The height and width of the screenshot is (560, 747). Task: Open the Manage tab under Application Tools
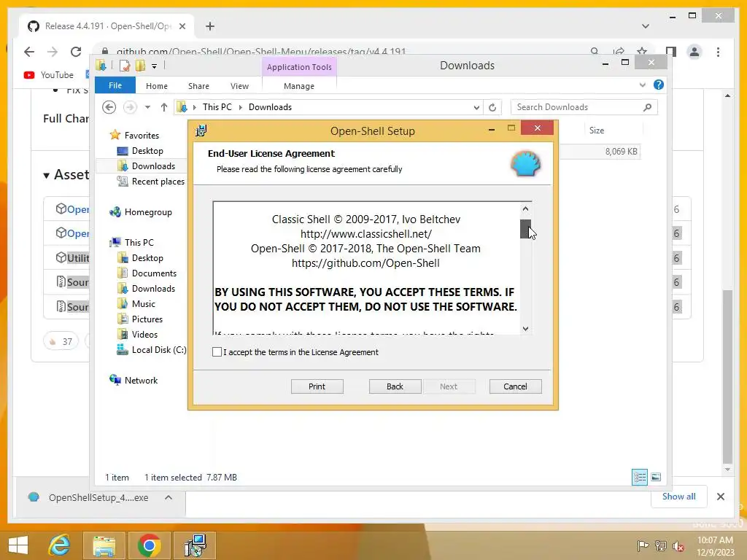[299, 86]
